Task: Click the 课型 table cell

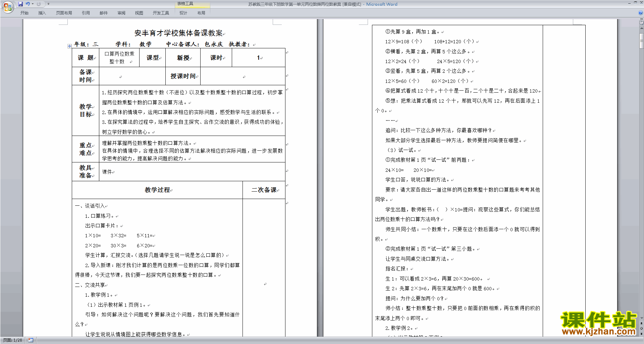Action: [x=153, y=58]
